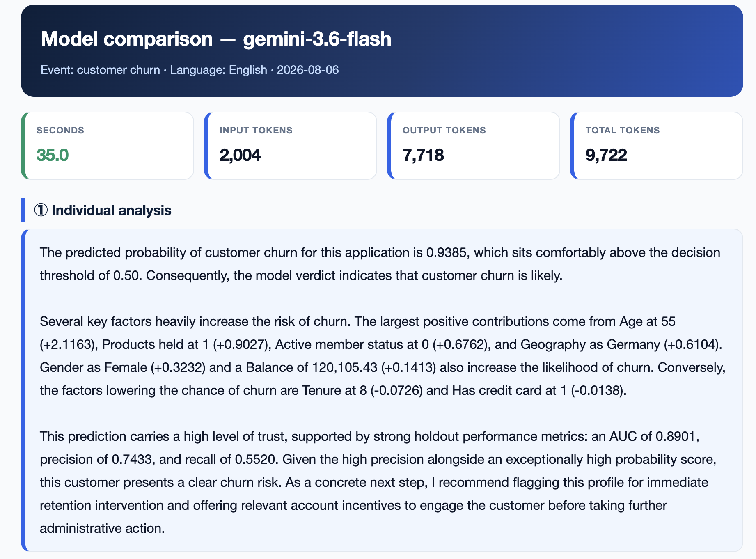Screen dimensions: 756x559
Task: Open the Input Tokens card
Action: coord(291,146)
